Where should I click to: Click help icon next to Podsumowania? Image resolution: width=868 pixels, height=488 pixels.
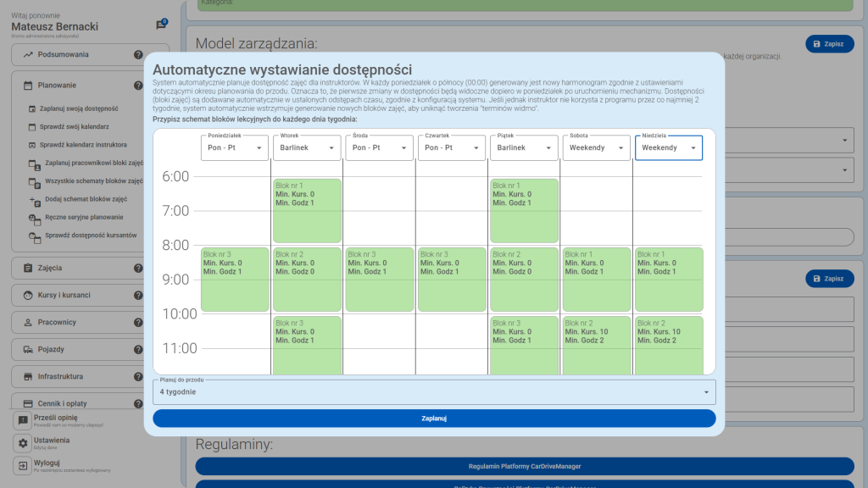click(x=138, y=55)
